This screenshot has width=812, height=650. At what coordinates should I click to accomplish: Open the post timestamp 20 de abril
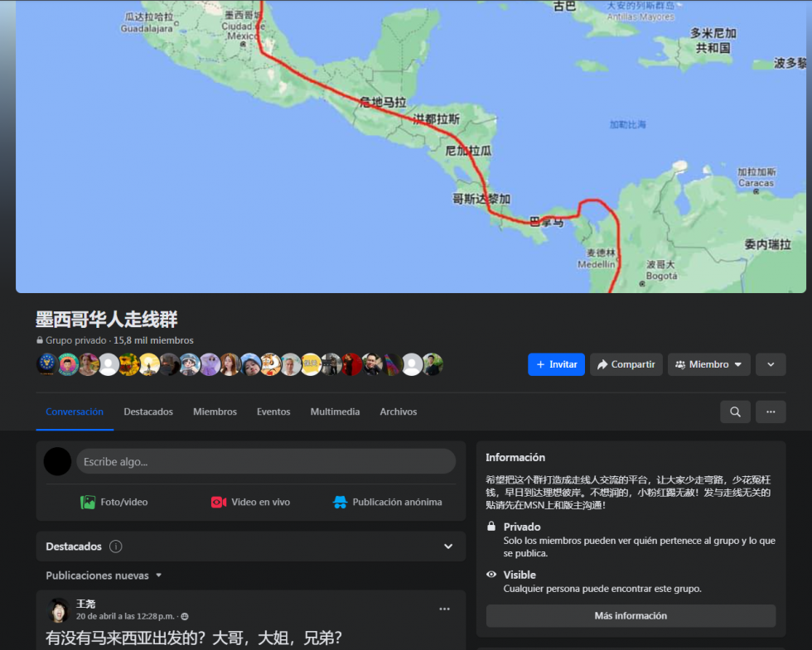pos(125,616)
